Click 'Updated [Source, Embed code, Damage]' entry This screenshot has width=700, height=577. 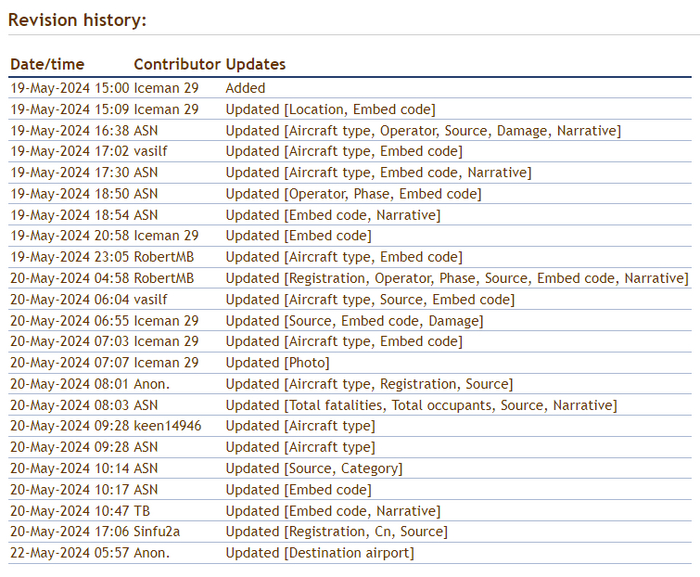354,321
